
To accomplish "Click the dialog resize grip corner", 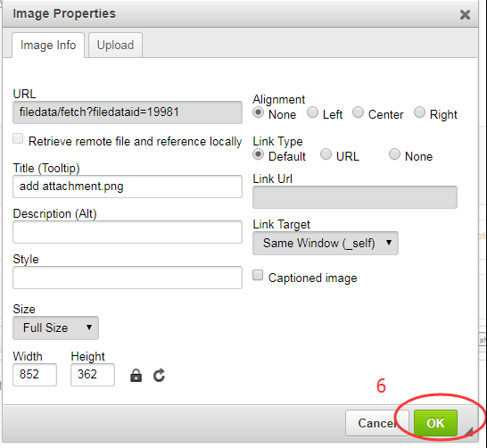I will [468, 432].
